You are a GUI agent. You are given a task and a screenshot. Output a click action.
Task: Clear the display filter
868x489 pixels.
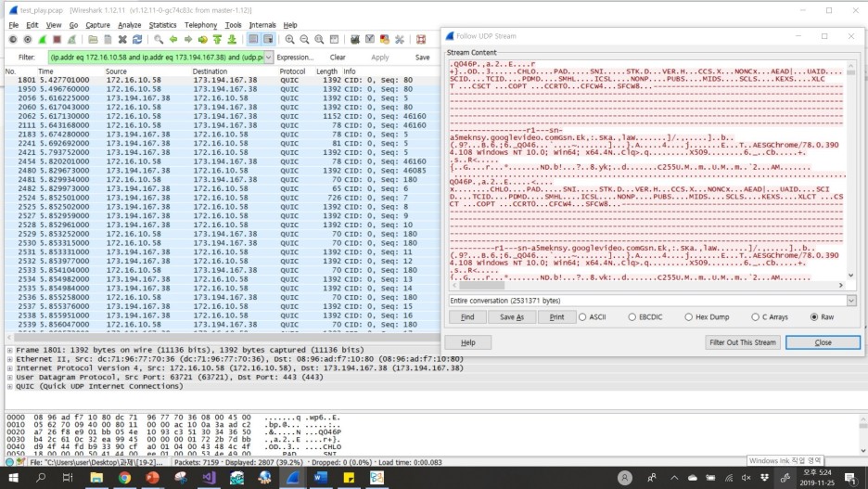pos(338,57)
